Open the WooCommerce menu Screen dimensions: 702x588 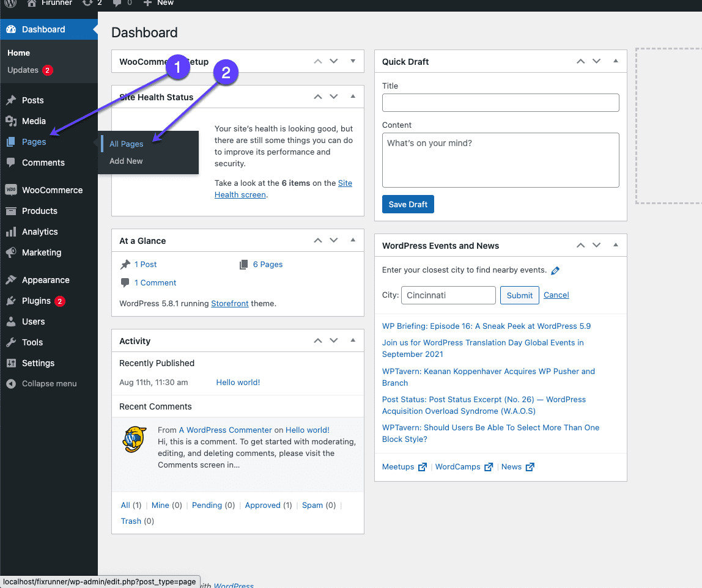click(x=49, y=190)
